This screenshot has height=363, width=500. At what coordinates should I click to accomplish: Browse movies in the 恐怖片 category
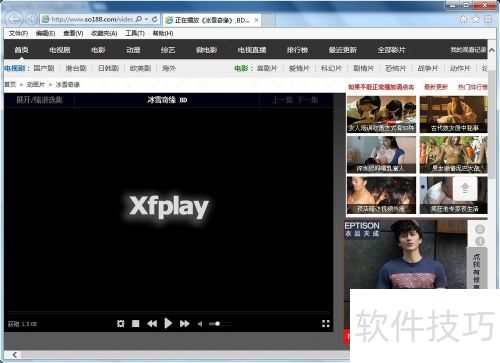point(396,68)
